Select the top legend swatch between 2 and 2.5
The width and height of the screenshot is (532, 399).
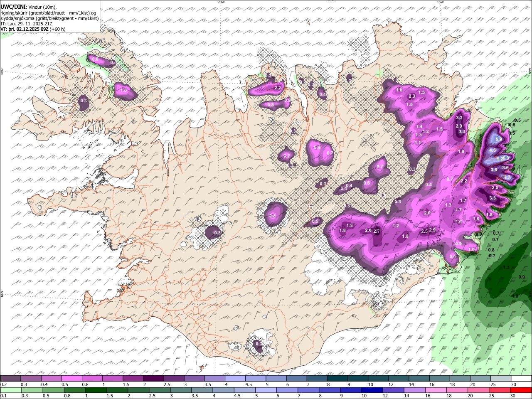[154, 378]
